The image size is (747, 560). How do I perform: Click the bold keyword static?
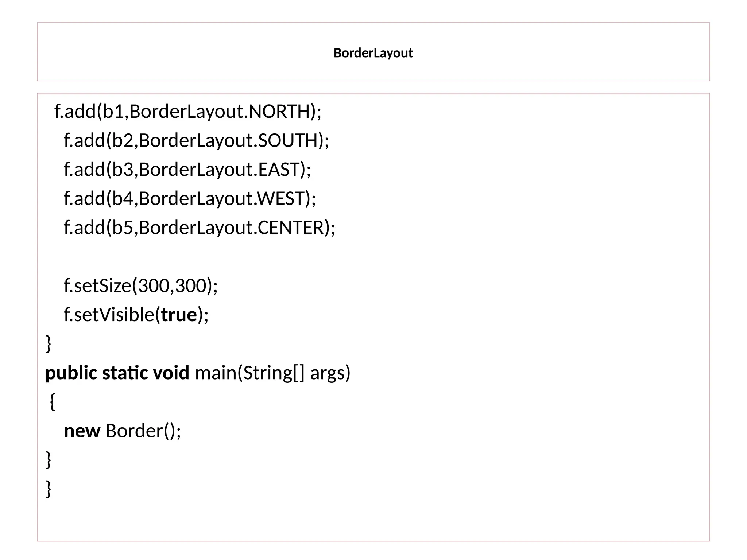[x=125, y=373]
